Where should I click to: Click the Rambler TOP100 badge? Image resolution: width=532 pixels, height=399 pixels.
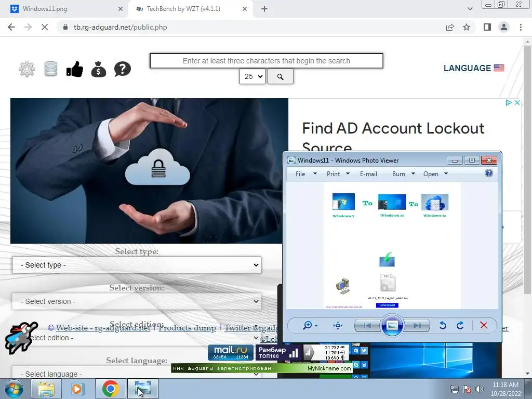(x=278, y=353)
